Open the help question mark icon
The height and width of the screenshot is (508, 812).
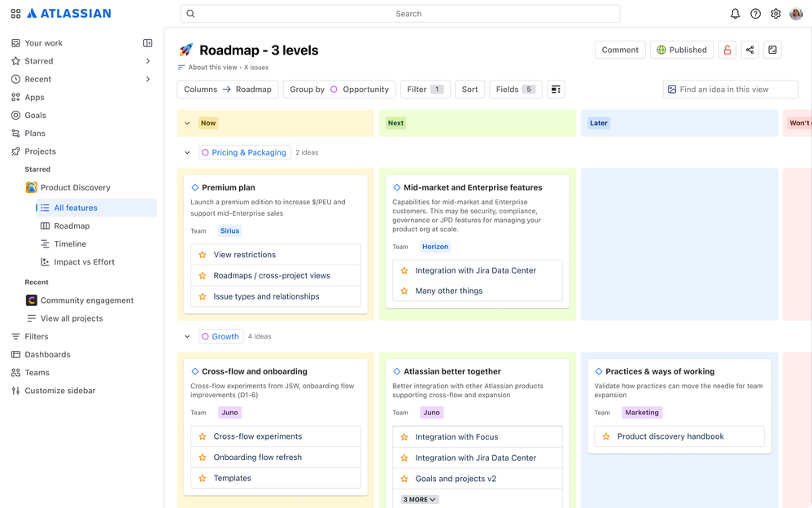[756, 14]
